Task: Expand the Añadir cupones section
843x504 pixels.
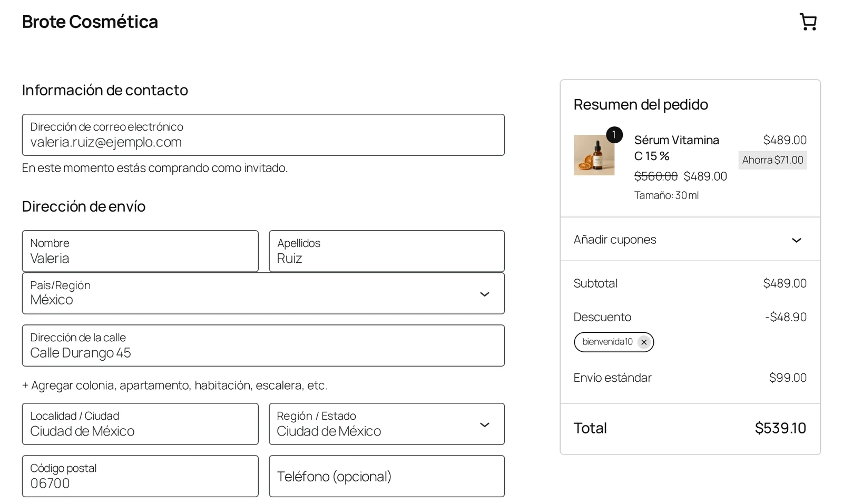Action: (690, 240)
